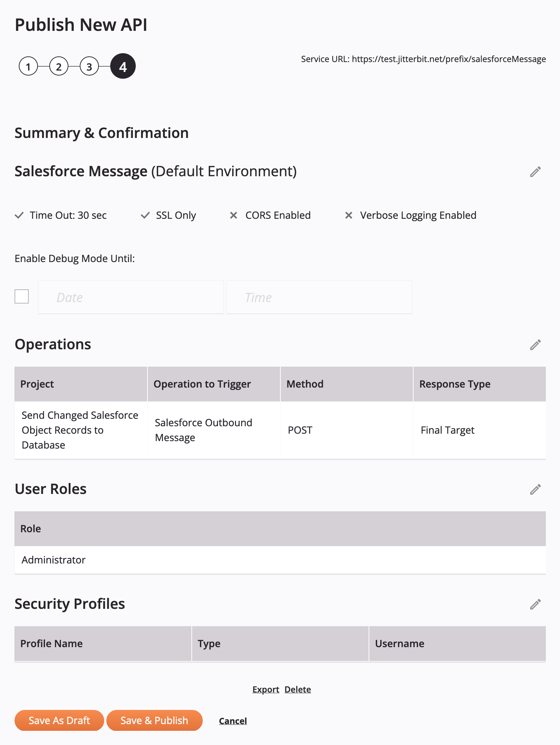Open User Roles editing via pencil icon
The image size is (560, 745).
[x=535, y=489]
